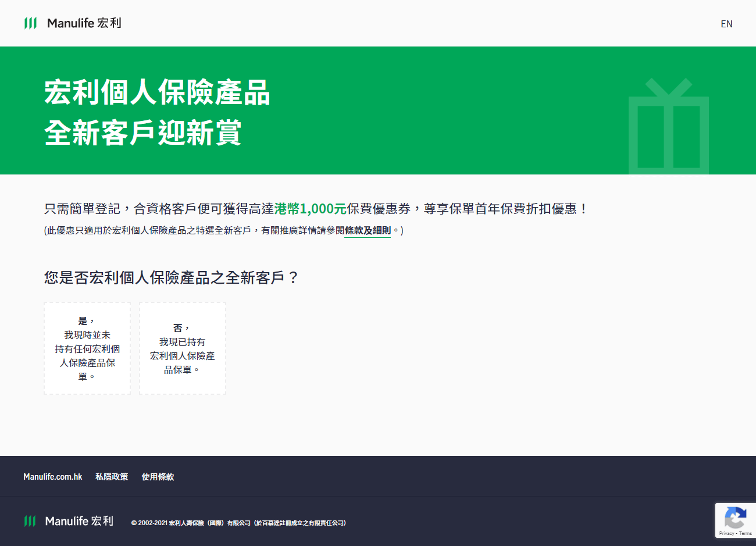Viewport: 756px width, 546px height.
Task: Open the 條款及細則 terms link
Action: click(368, 230)
